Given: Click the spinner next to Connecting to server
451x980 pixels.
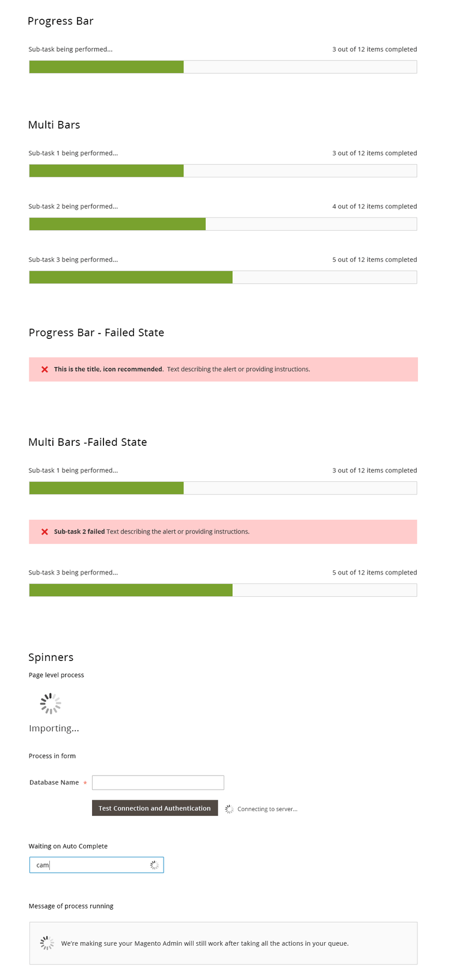Looking at the screenshot, I should 229,809.
